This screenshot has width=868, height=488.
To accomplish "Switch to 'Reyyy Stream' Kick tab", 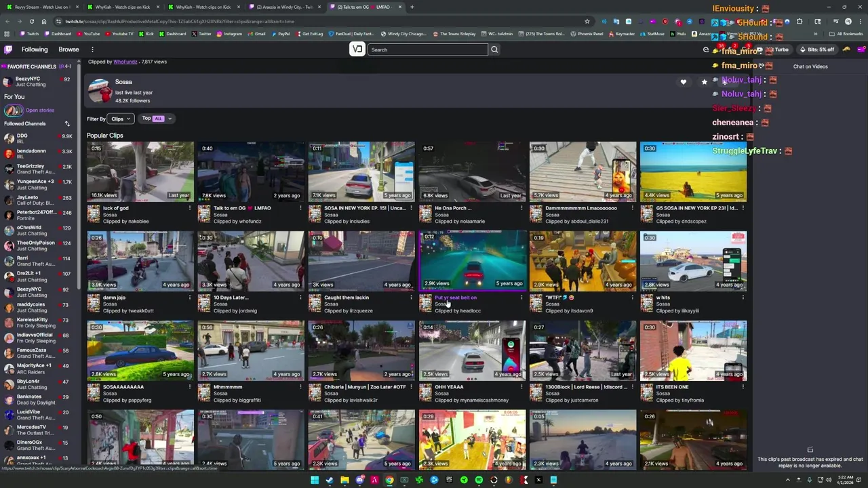I will pyautogui.click(x=42, y=7).
